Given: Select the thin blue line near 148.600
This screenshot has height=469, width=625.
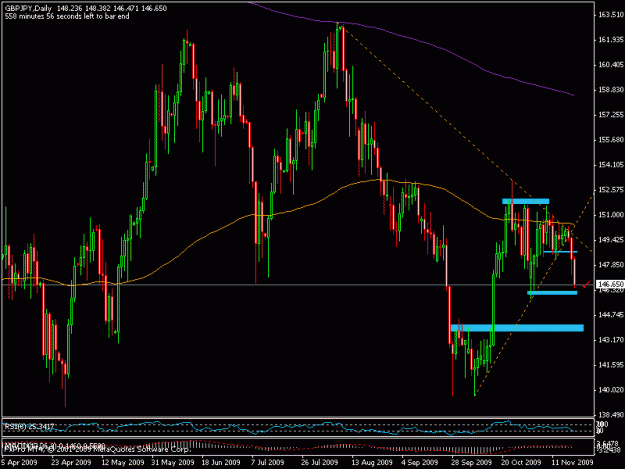Looking at the screenshot, I should pyautogui.click(x=560, y=252).
